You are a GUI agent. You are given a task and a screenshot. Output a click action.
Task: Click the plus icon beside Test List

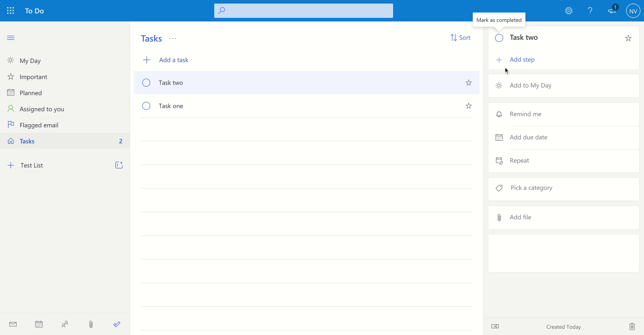[x=11, y=165]
